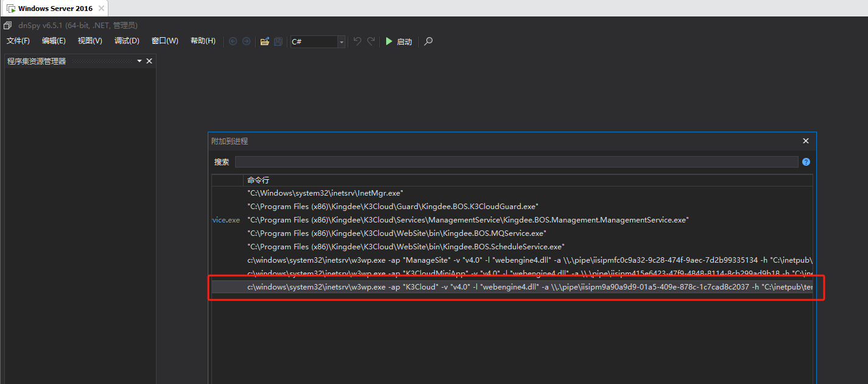Open the 帮助(H) menu

[x=203, y=41]
